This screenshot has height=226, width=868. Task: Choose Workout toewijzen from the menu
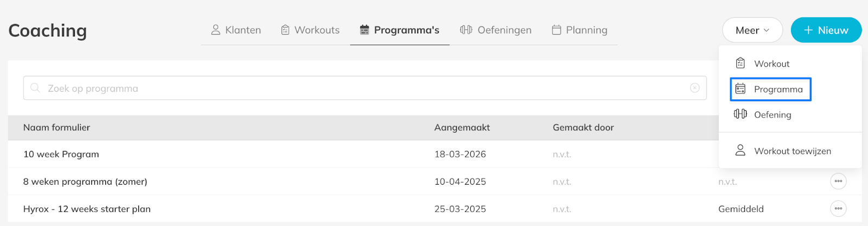[x=792, y=151]
